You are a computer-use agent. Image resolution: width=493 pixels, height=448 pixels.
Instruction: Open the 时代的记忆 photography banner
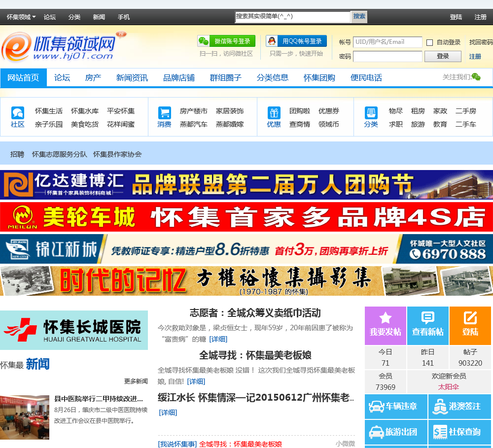[x=246, y=281]
